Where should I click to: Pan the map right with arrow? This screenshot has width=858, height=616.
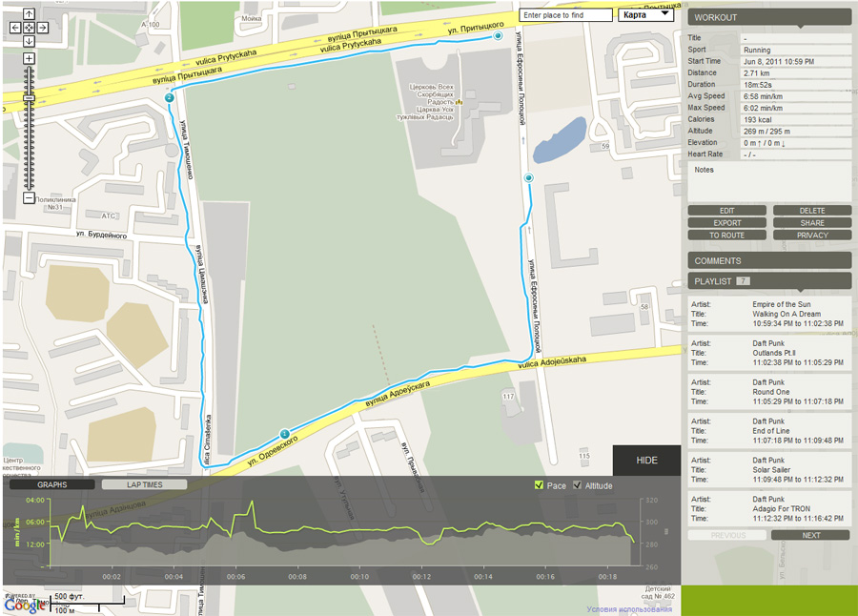pyautogui.click(x=43, y=28)
